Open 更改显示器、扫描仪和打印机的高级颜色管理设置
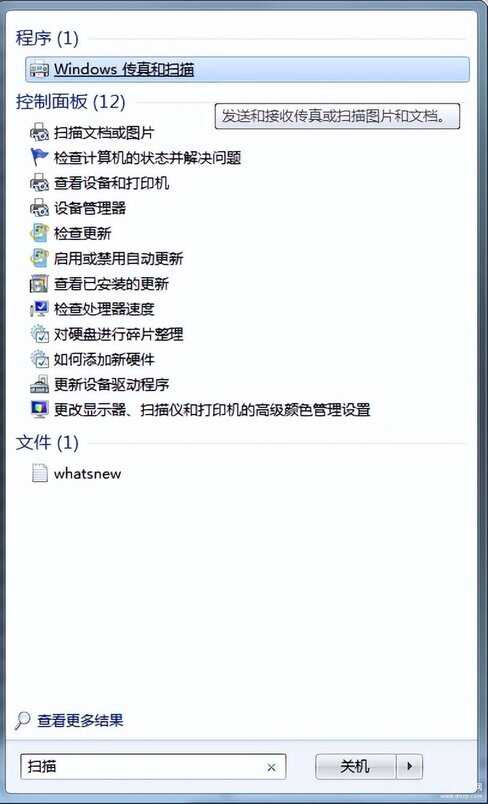The width and height of the screenshot is (488, 804). (x=212, y=410)
